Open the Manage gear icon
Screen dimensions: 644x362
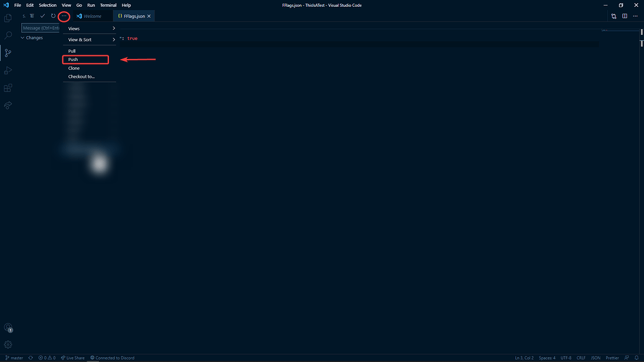tap(8, 345)
